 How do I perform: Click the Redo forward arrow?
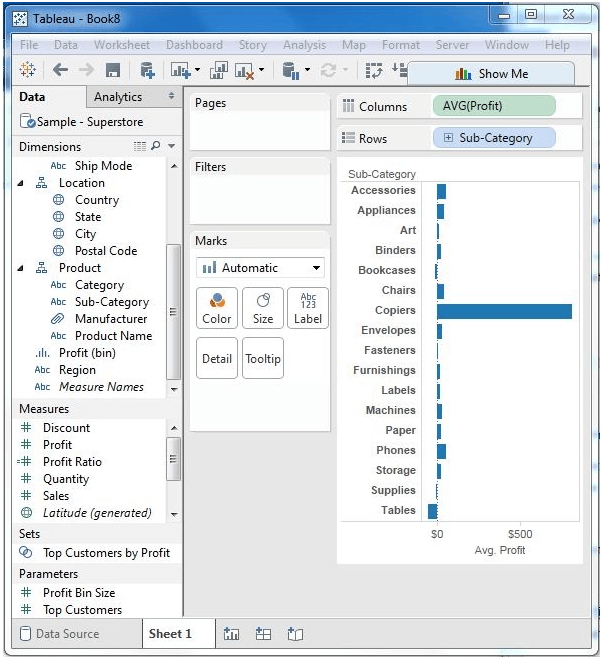point(87,70)
